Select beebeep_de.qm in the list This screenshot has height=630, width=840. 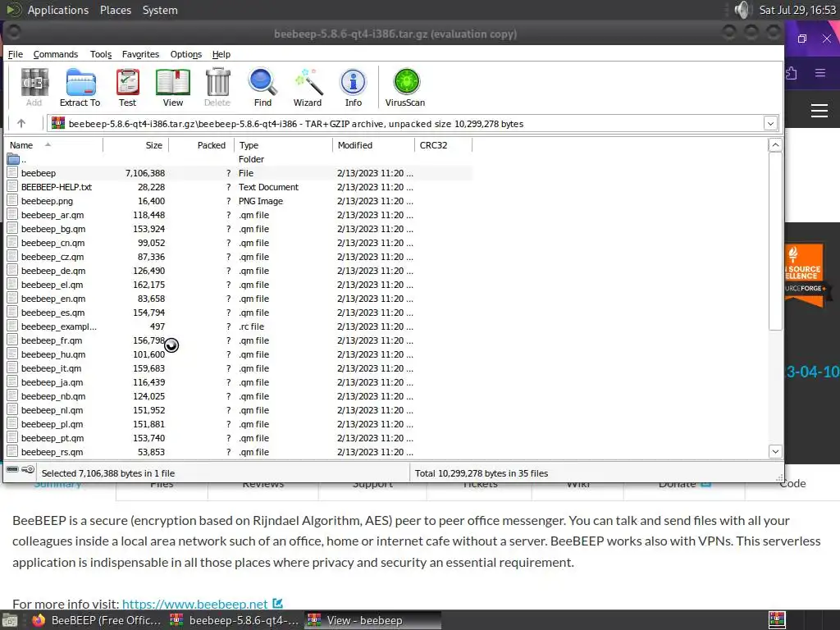[239, 271]
